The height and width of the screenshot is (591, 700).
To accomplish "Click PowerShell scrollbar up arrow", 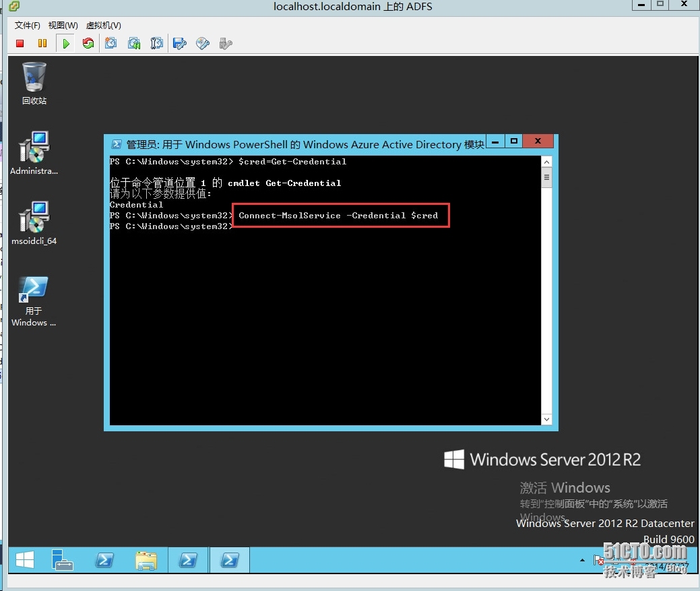I will 546,162.
